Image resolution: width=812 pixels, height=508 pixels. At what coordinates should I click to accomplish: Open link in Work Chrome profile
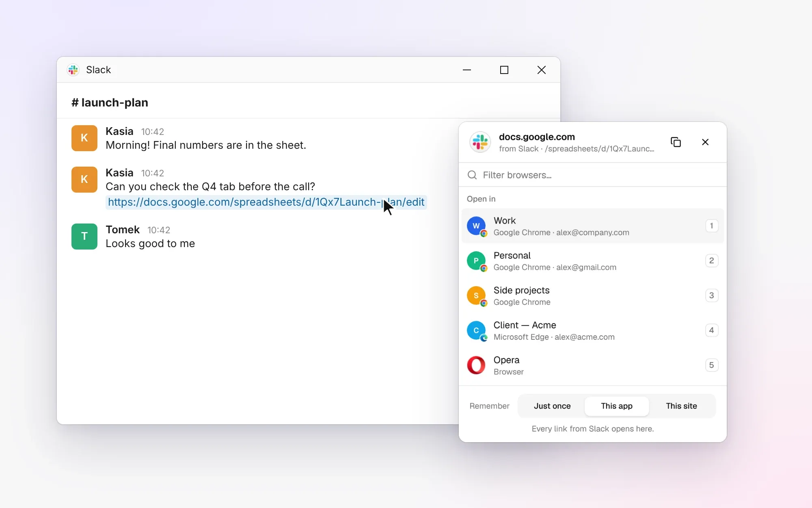coord(593,226)
